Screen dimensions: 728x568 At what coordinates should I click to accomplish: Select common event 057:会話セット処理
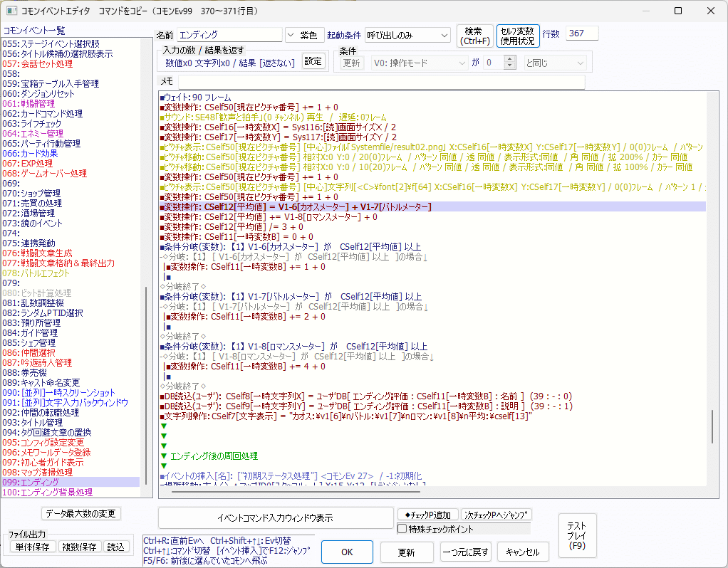(71, 63)
